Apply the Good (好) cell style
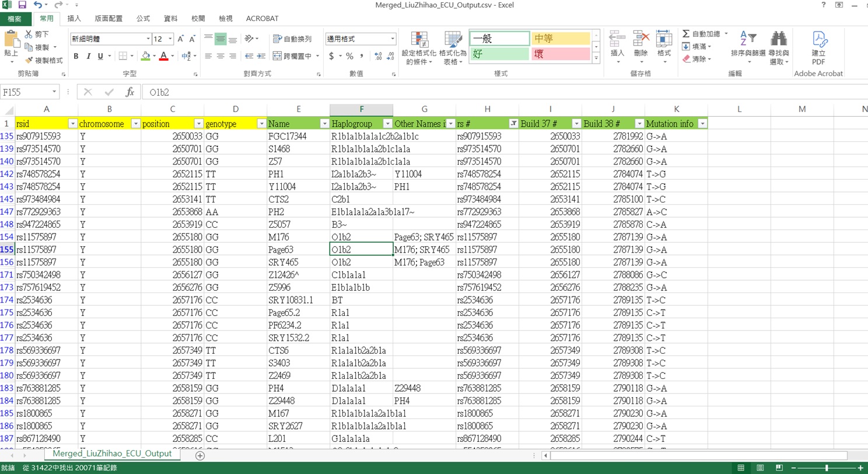The image size is (868, 474). coord(499,54)
